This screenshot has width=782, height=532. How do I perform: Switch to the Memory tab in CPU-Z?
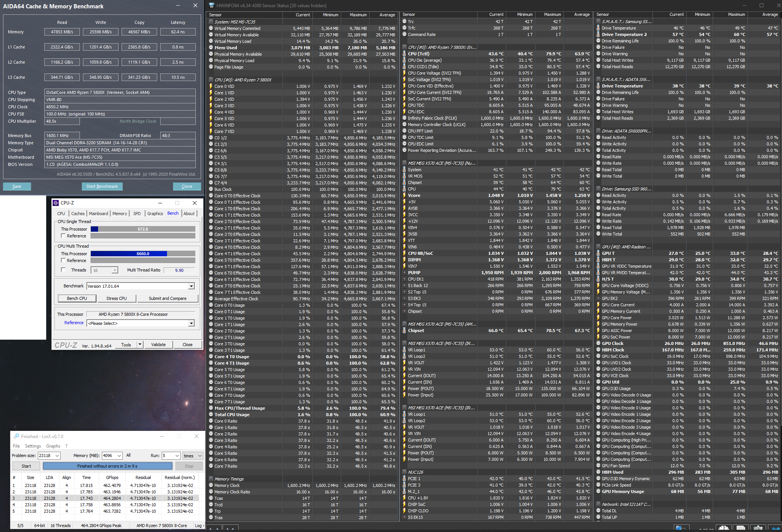[x=120, y=214]
